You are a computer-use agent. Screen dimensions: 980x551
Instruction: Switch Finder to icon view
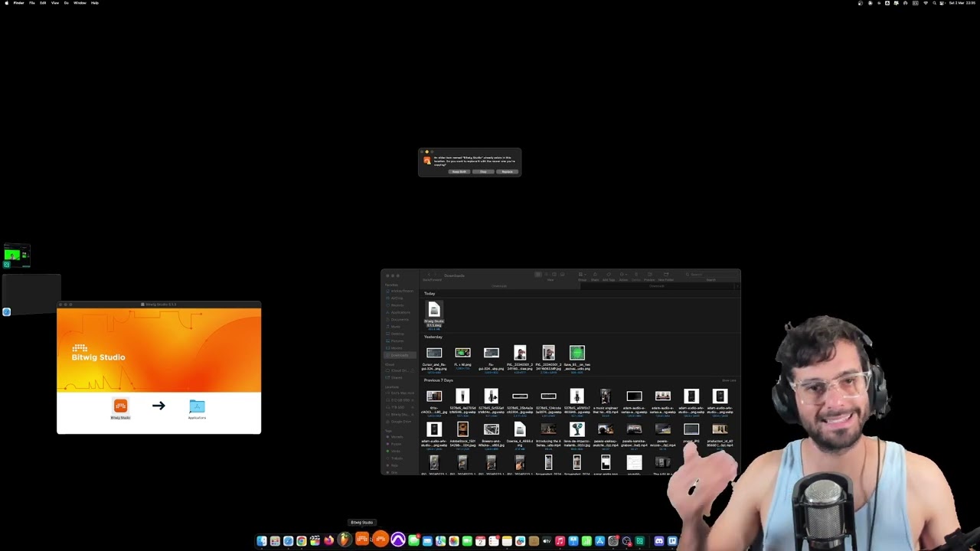(538, 274)
